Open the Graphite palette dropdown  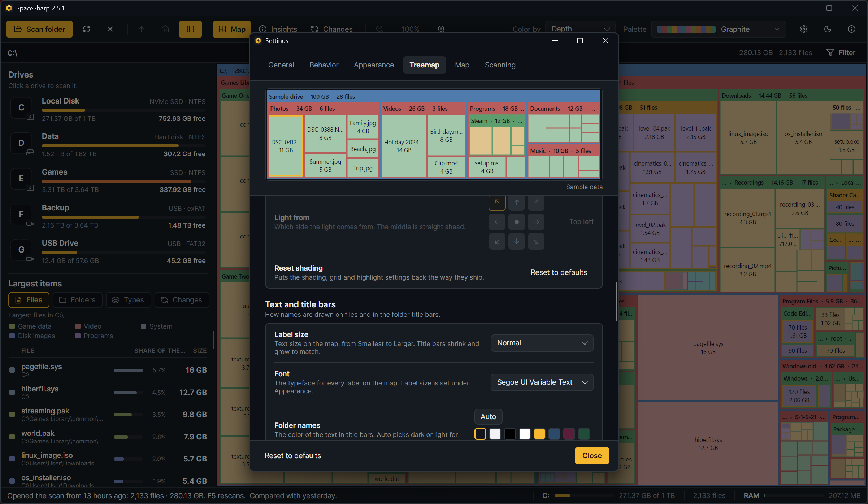(719, 29)
